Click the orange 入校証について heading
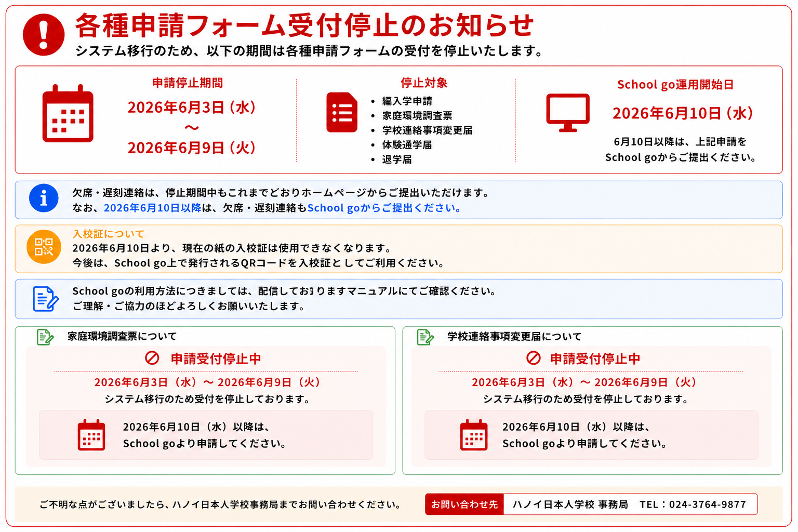The width and height of the screenshot is (798, 532). 109,234
